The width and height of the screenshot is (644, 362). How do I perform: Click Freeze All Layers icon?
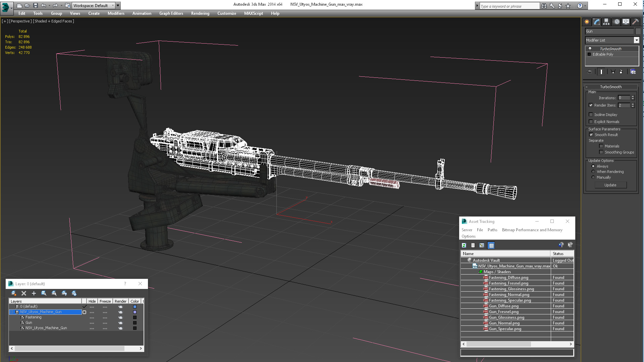[x=74, y=293]
